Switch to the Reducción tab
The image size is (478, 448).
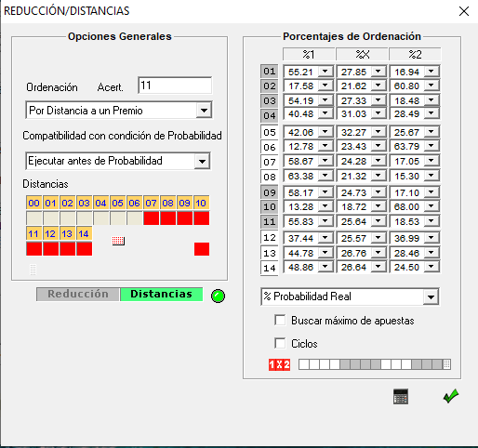coord(78,294)
